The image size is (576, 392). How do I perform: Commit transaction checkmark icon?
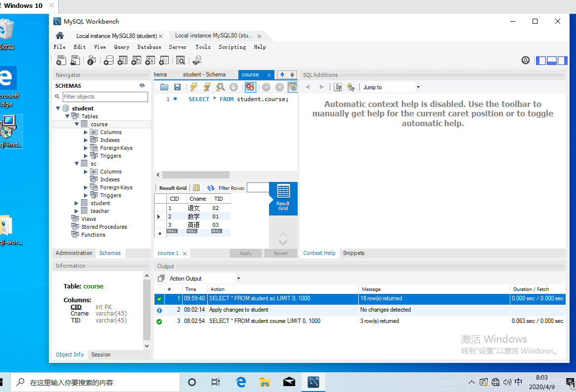coord(267,87)
